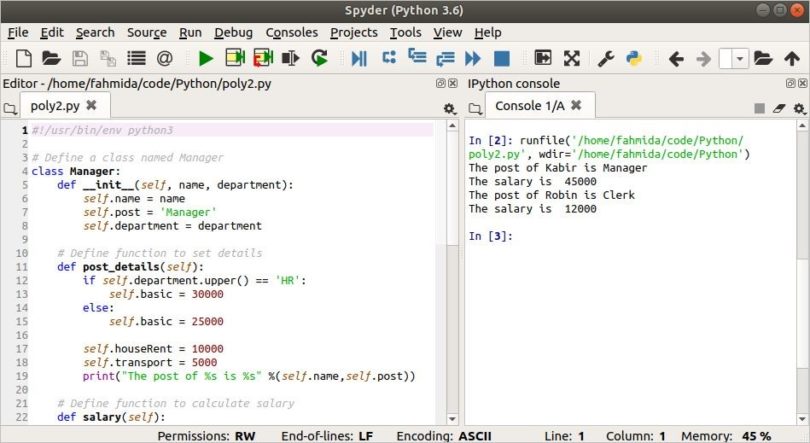Click line 4 'class Manager:' in editor
This screenshot has height=443, width=810.
pyautogui.click(x=75, y=171)
